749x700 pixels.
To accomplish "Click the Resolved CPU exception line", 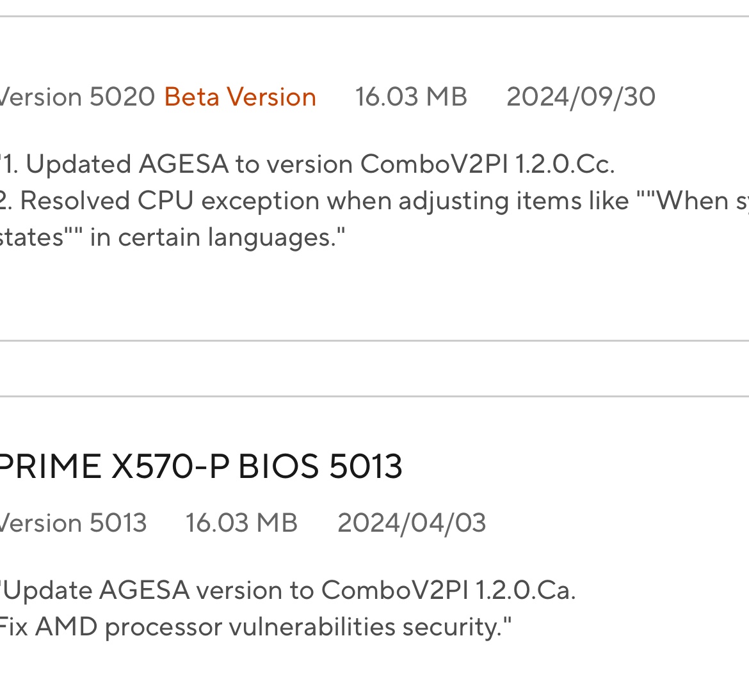I will point(320,201).
